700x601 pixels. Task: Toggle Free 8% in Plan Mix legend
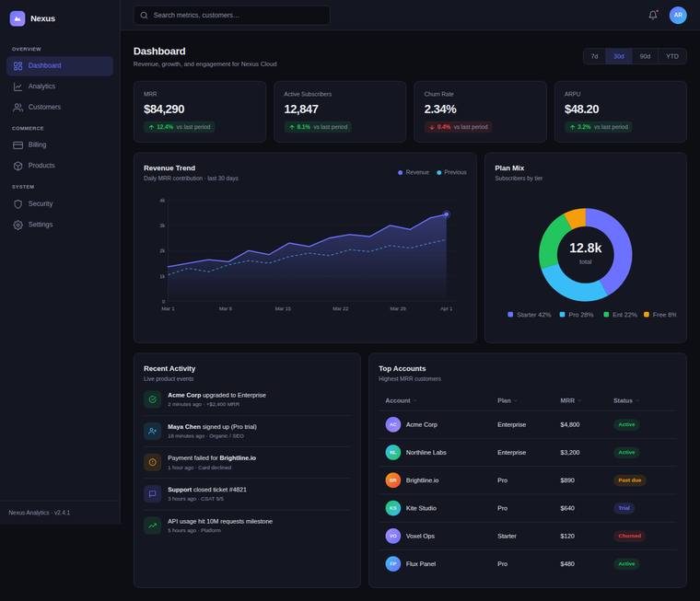659,315
